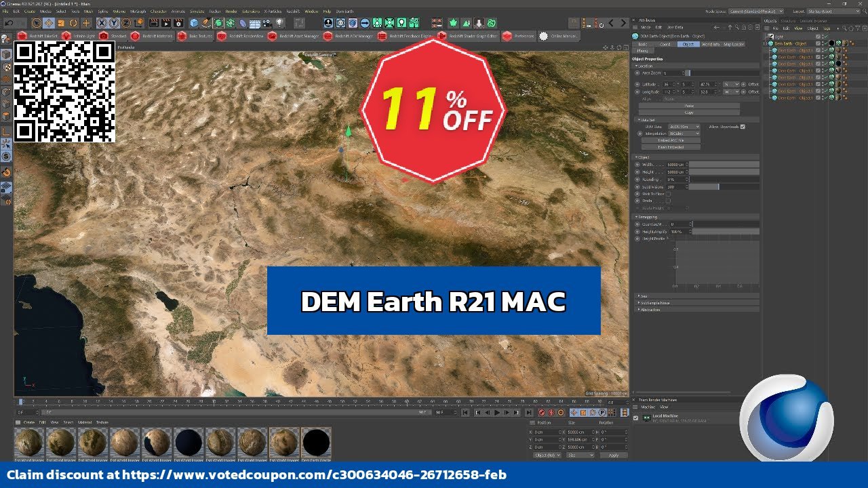Create Redshift Infinite Light

click(x=79, y=36)
